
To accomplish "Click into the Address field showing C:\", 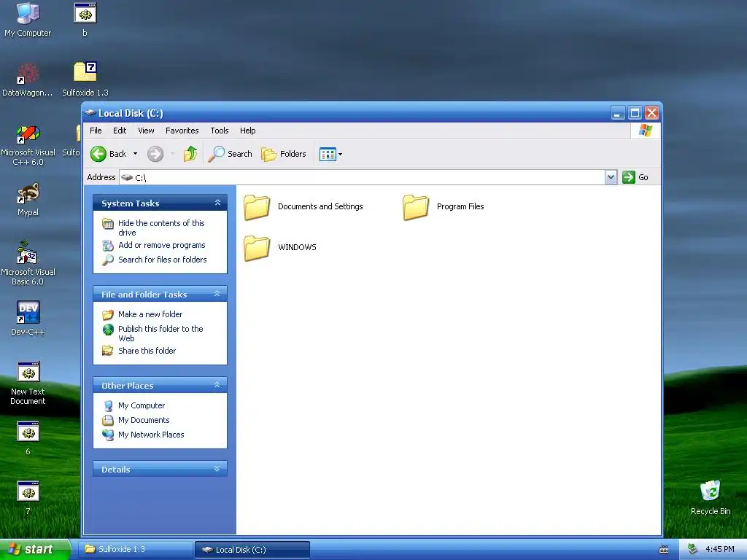I will click(362, 177).
